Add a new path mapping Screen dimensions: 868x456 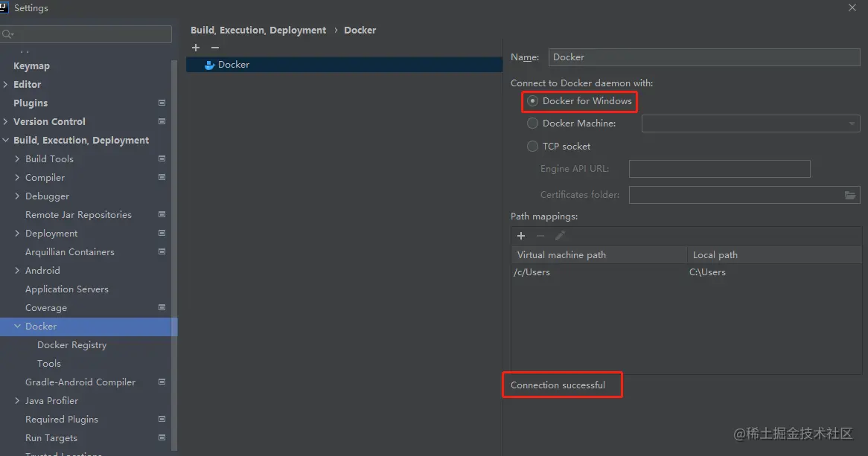coord(521,236)
